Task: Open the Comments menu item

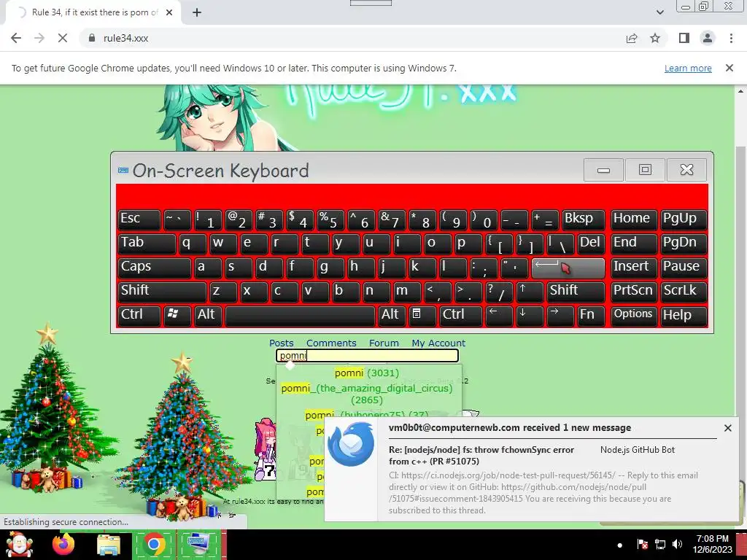Action: point(331,343)
